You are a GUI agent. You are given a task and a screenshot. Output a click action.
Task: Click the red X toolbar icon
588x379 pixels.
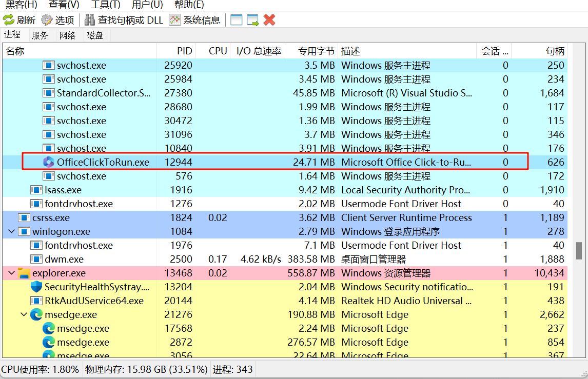pyautogui.click(x=269, y=20)
